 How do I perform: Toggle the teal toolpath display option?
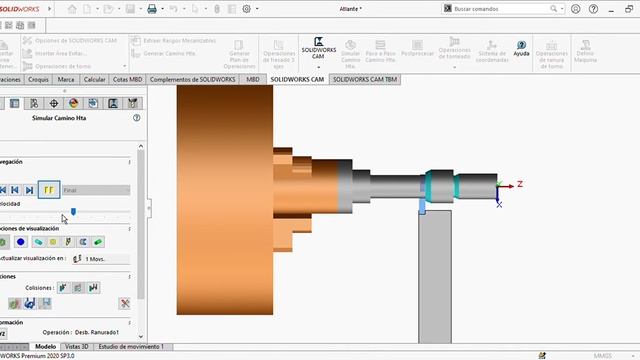pos(38,242)
